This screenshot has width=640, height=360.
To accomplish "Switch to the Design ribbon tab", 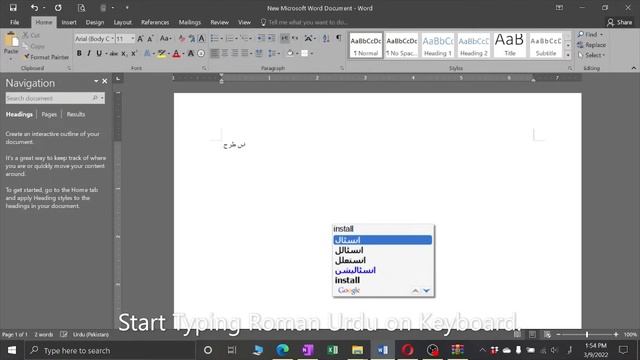I will (x=95, y=22).
